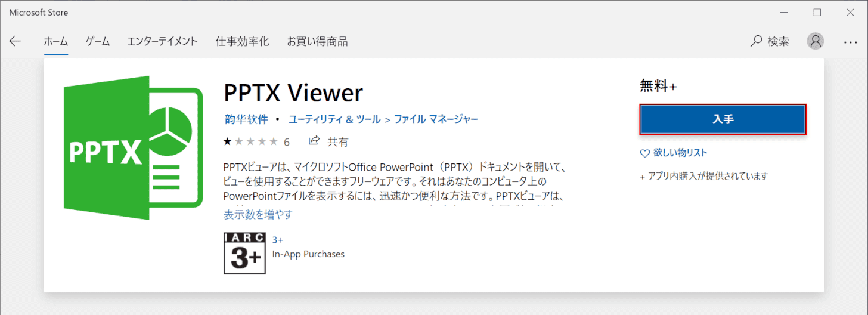The image size is (868, 315).
Task: Click the 共有 share label
Action: click(x=338, y=142)
